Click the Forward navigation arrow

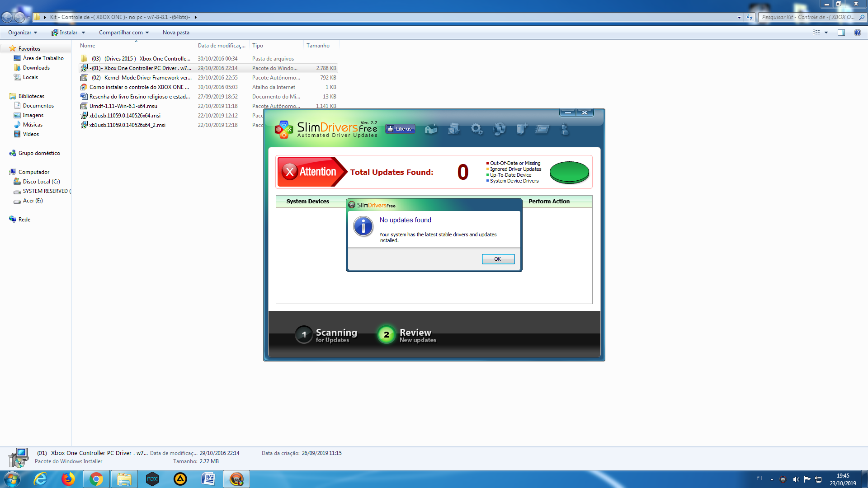(x=19, y=17)
